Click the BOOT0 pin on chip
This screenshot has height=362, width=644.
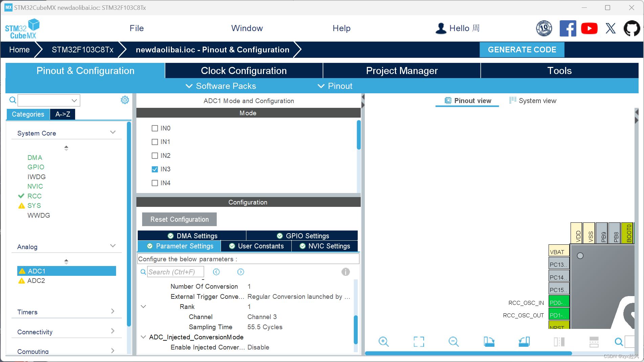click(628, 233)
